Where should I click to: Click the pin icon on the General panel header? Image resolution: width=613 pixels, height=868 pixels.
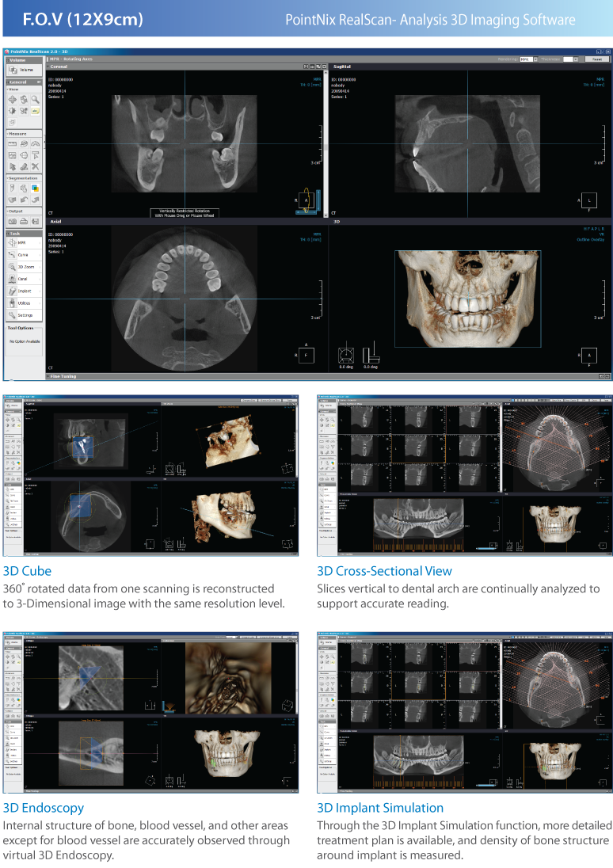(39, 82)
